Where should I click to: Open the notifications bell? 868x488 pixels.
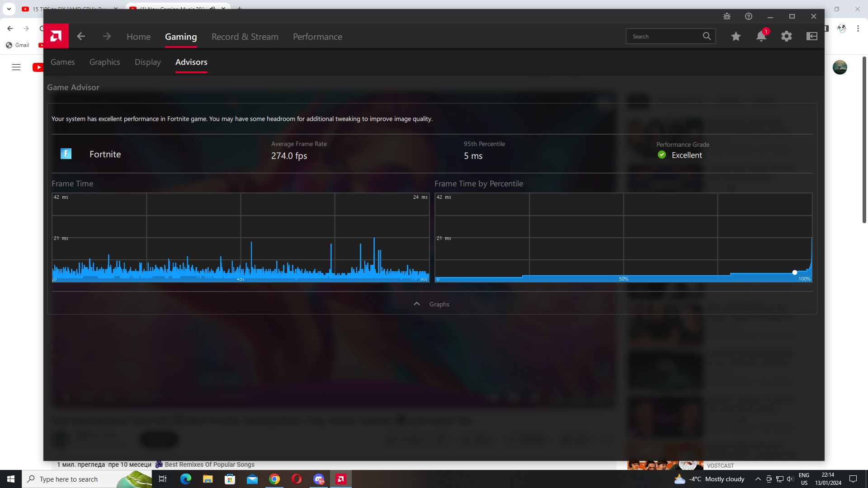(761, 36)
